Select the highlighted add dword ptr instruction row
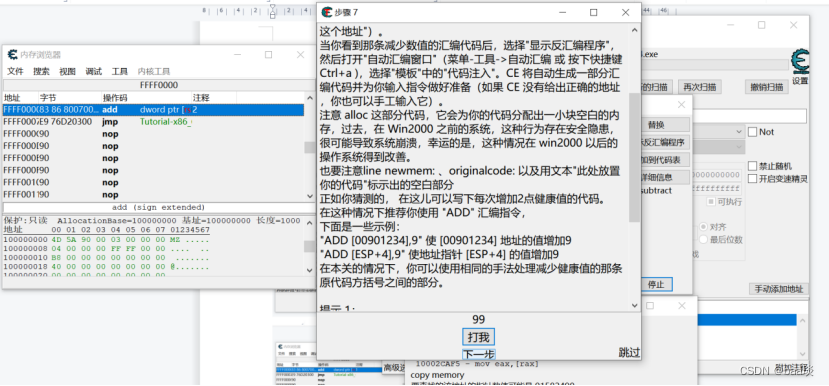829x386 pixels. (153, 109)
